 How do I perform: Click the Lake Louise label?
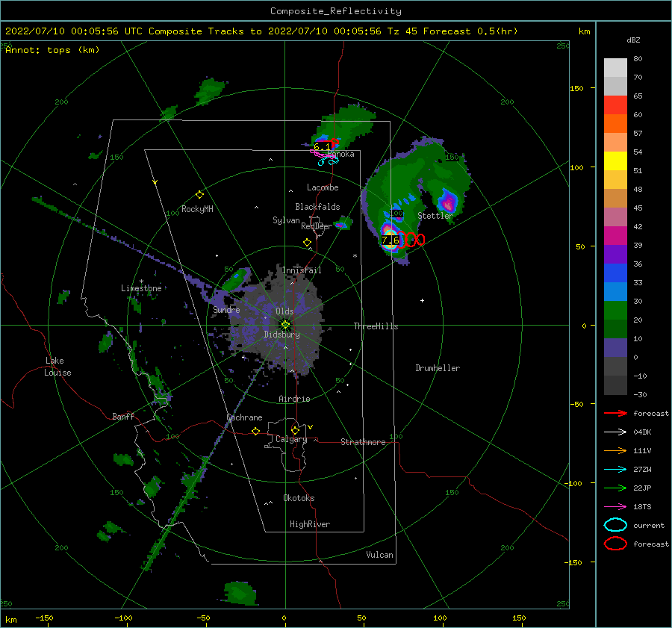click(x=57, y=367)
